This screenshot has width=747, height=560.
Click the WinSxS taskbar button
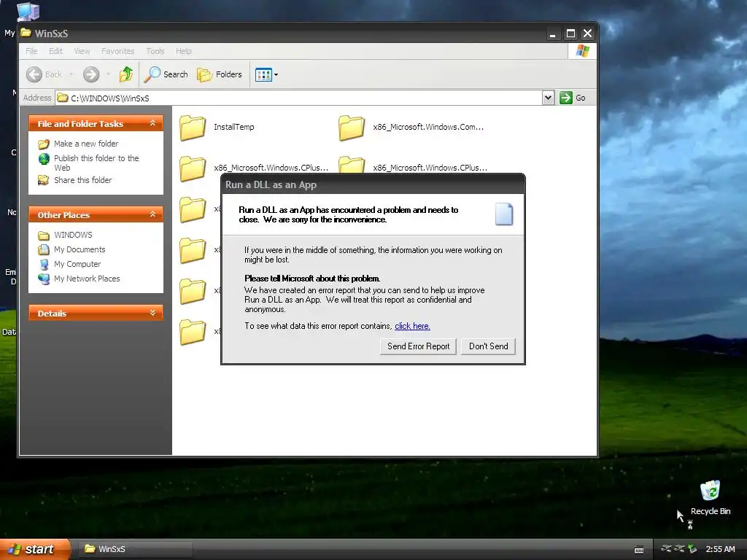point(134,549)
